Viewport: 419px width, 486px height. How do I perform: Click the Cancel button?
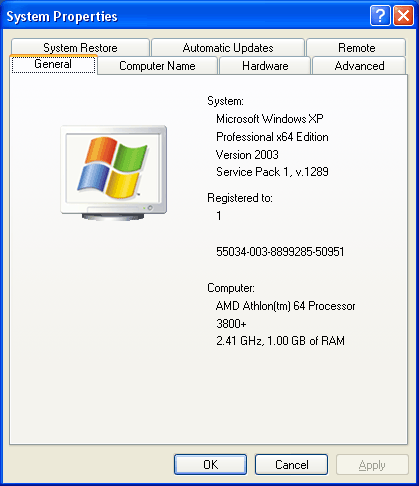291,464
